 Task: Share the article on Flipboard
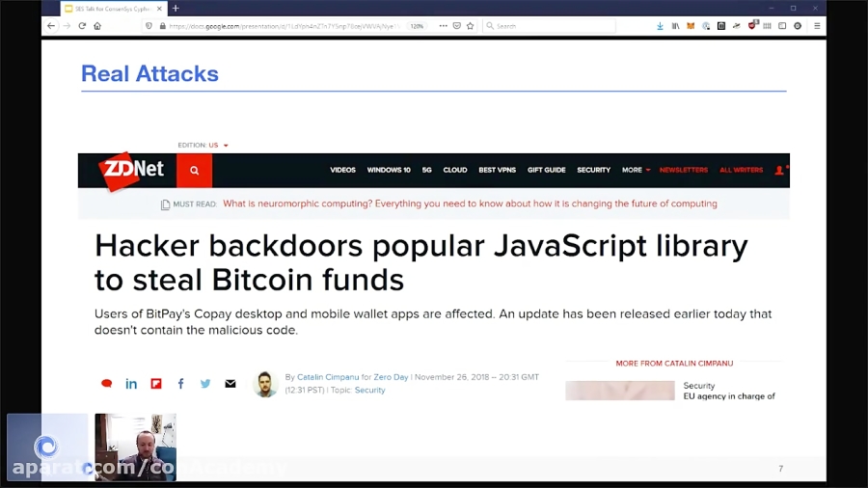(156, 384)
